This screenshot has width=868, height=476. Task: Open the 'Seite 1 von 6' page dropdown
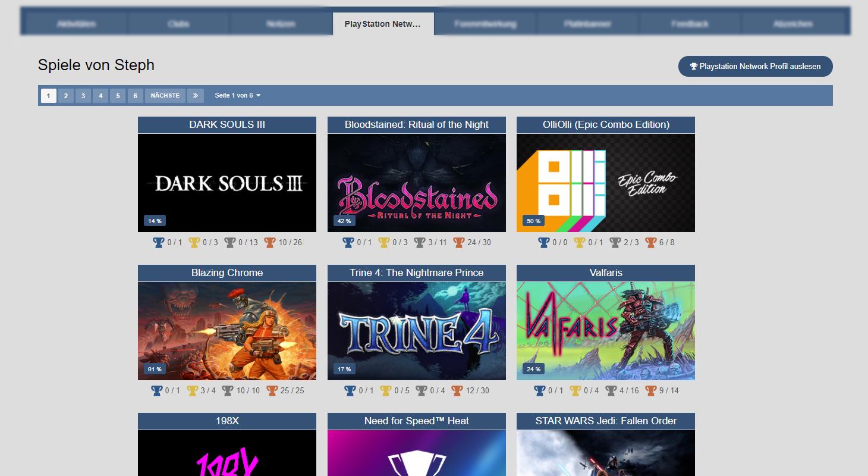coord(238,95)
